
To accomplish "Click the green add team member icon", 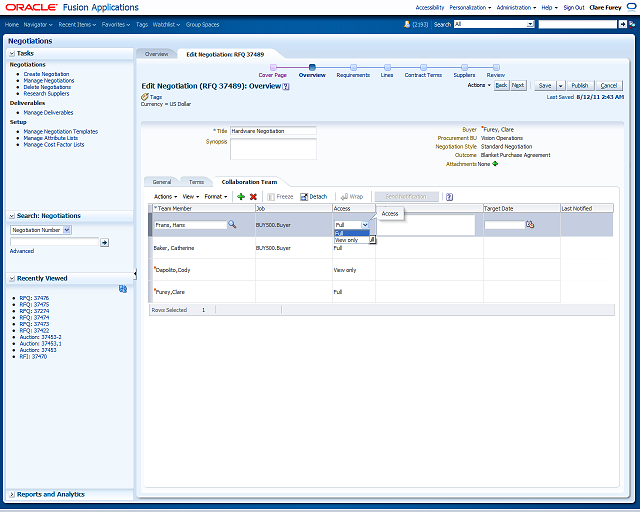I will tap(241, 197).
